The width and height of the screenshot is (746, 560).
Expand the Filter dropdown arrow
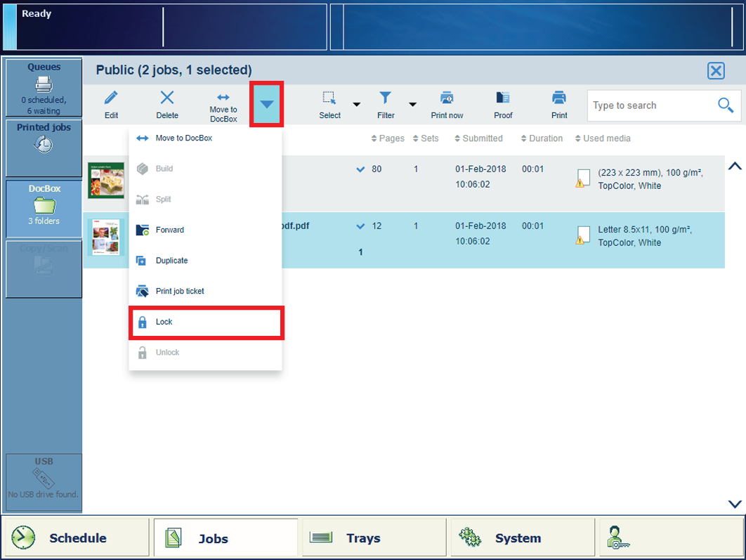(412, 105)
